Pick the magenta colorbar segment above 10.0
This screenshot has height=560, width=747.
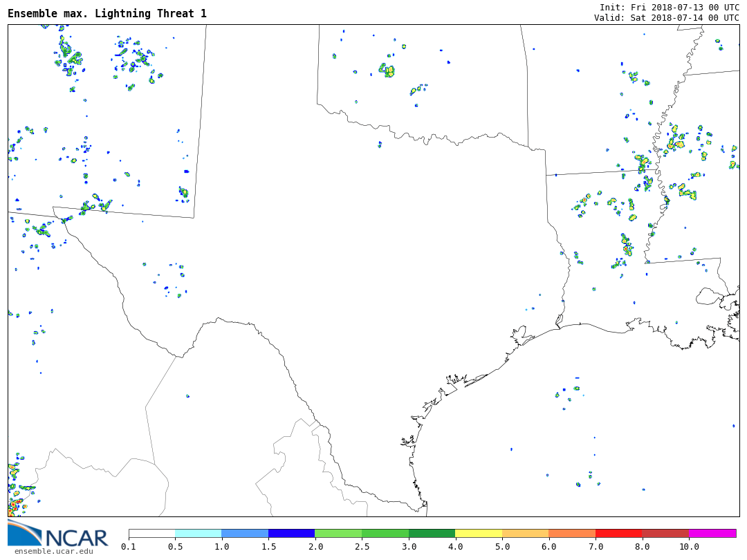pos(712,533)
